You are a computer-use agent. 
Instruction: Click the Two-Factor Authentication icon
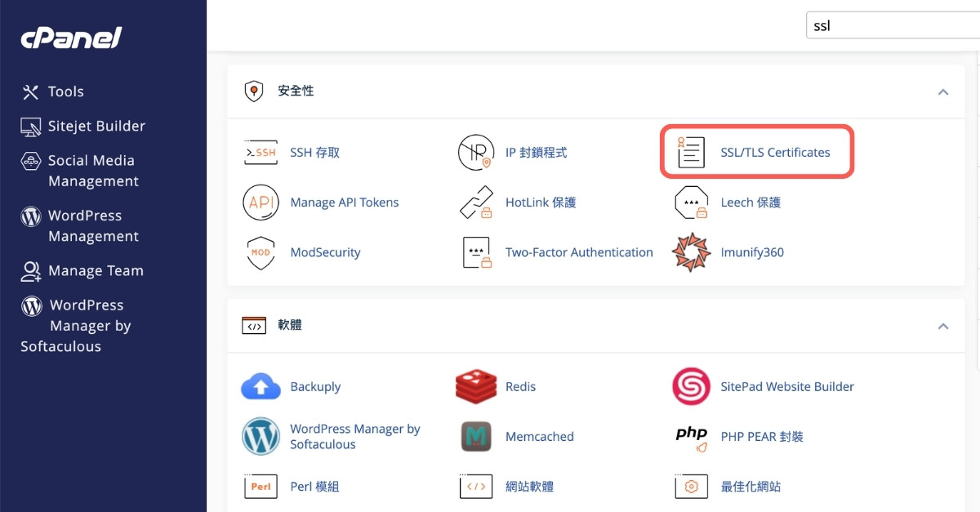[475, 252]
